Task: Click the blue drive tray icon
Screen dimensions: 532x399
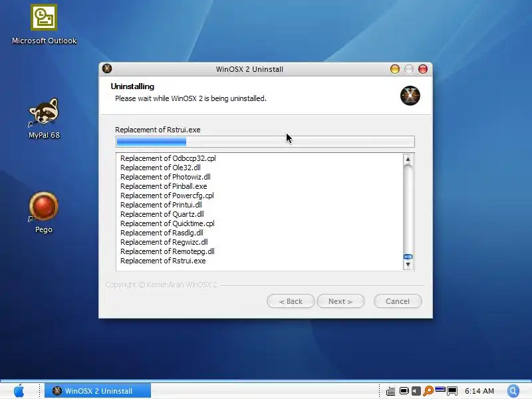Action: 440,389
